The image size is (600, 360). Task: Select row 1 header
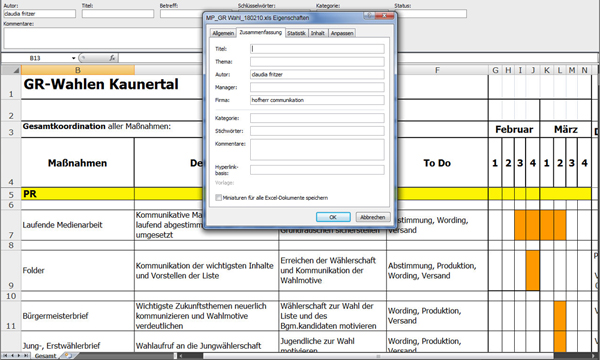tap(11, 87)
